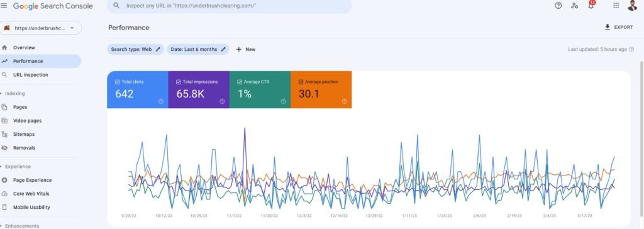The image size is (644, 229).
Task: Click the Date: Last 6 months chip
Action: click(x=198, y=49)
